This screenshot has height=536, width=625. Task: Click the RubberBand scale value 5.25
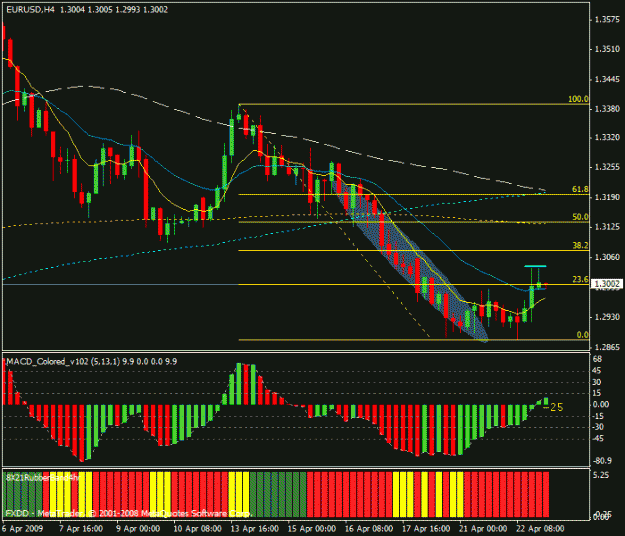click(601, 475)
